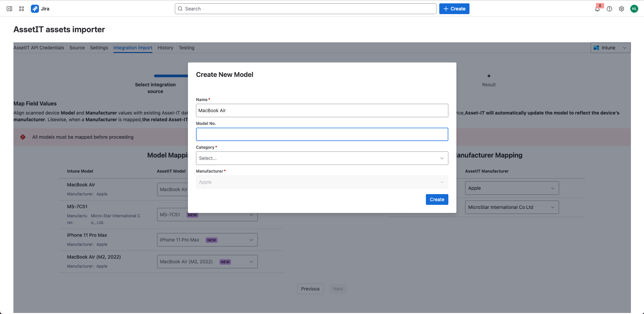The width and height of the screenshot is (644, 314).
Task: Toggle the sidebar panel icon
Action: [x=9, y=9]
